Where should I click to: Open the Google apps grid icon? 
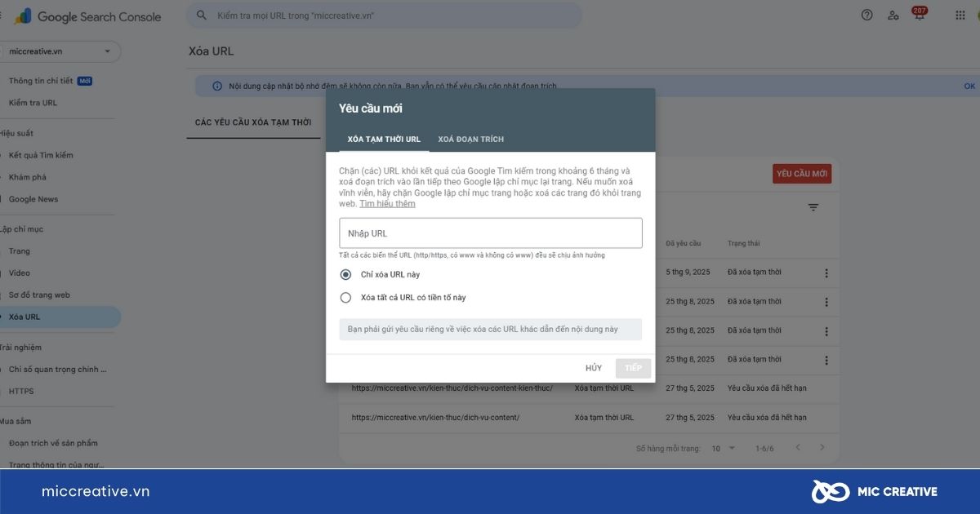(960, 16)
